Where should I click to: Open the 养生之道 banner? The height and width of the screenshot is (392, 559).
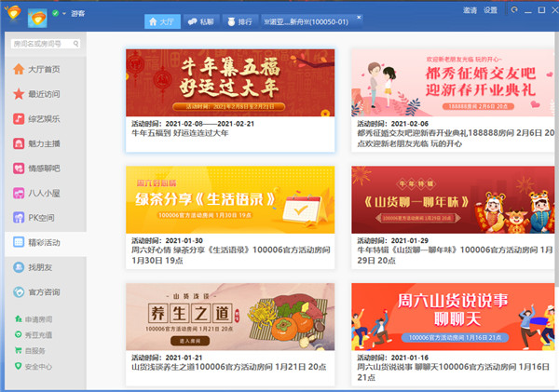tap(230, 317)
